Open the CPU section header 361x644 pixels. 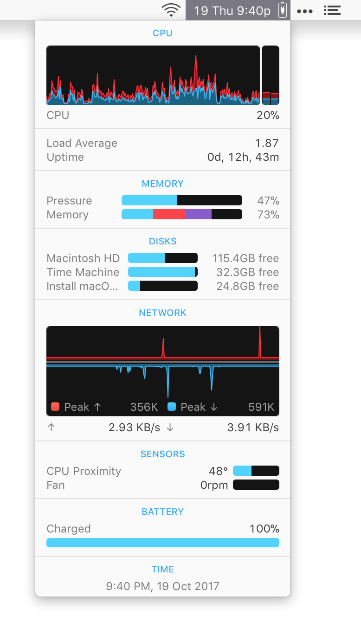[162, 33]
